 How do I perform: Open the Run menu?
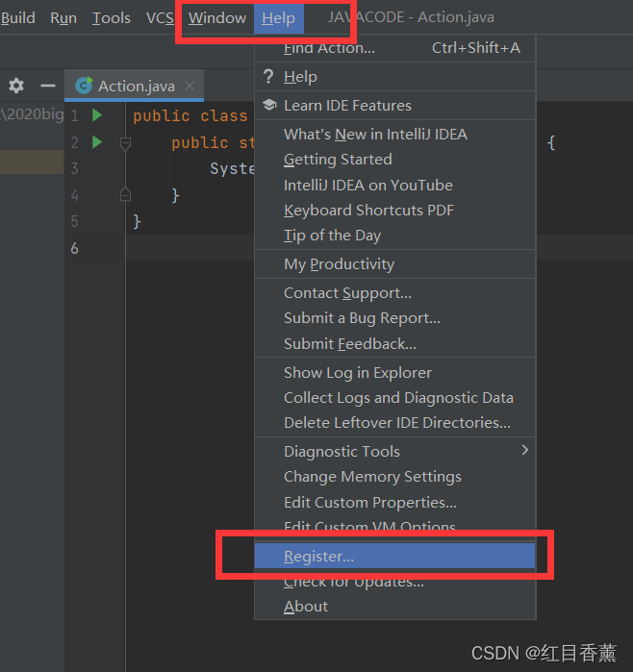(x=63, y=18)
